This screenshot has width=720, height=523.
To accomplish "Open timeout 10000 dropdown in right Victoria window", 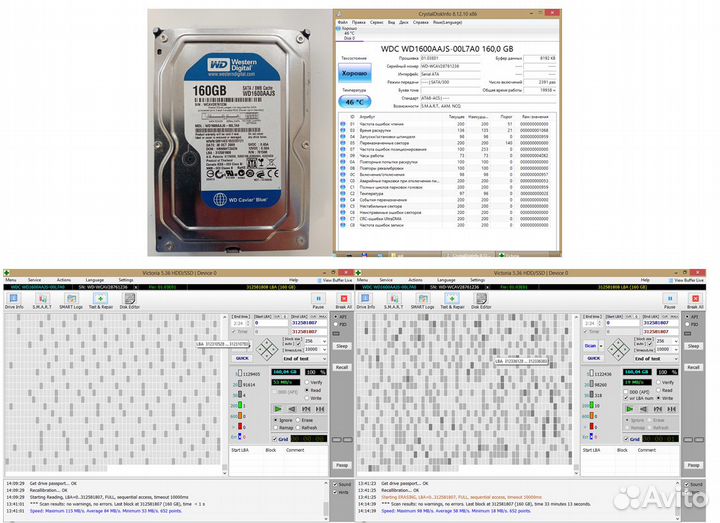I will tap(675, 349).
